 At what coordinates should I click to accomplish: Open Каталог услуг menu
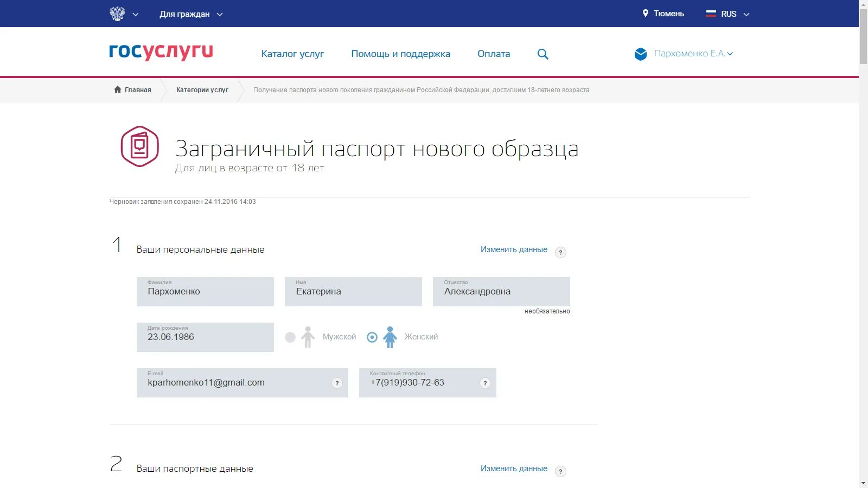[292, 54]
